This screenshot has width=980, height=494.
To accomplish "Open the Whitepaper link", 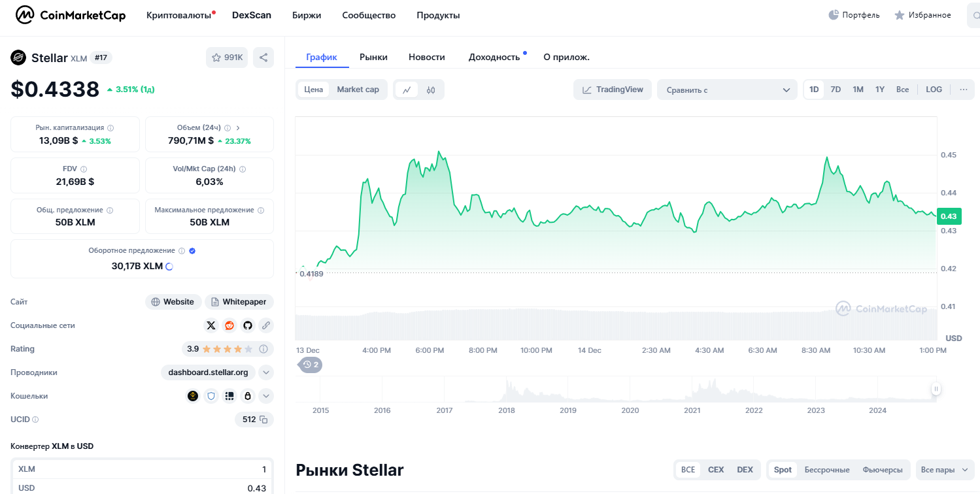I will (239, 302).
